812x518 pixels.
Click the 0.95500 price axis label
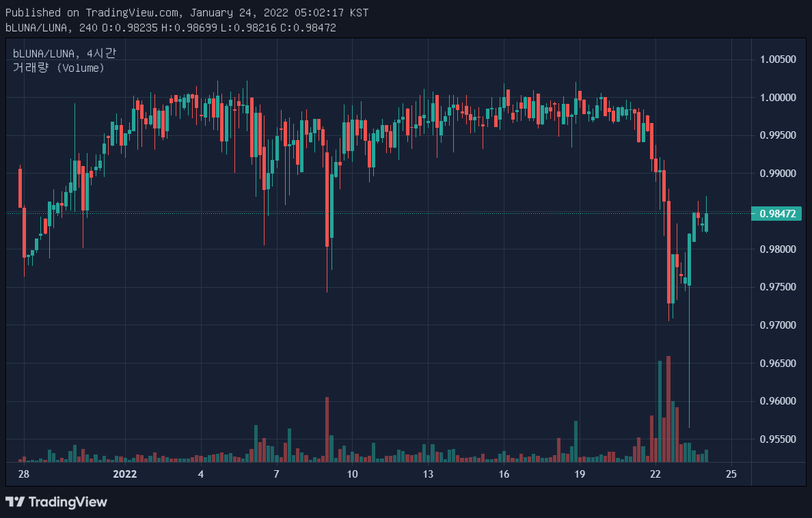(x=778, y=439)
